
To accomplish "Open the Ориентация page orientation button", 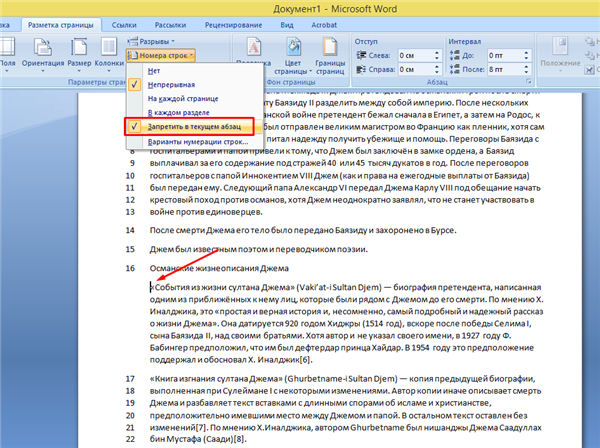I will click(x=42, y=54).
